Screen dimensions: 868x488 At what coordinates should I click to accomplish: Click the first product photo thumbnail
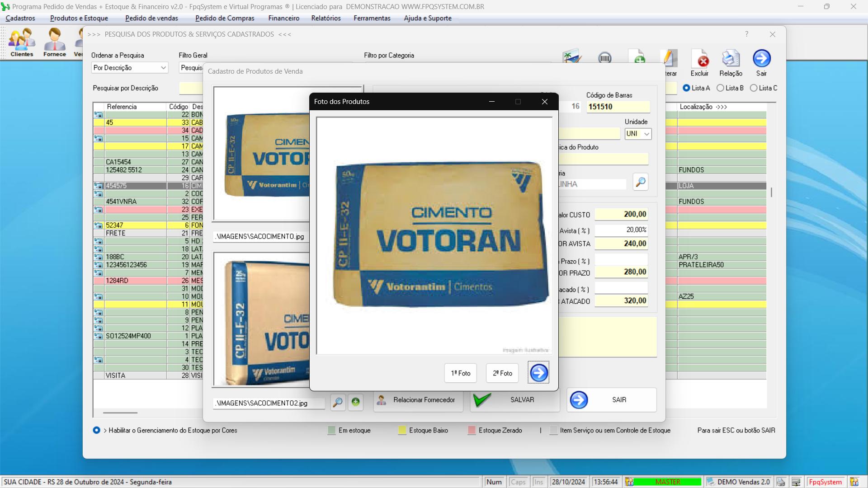coord(262,153)
